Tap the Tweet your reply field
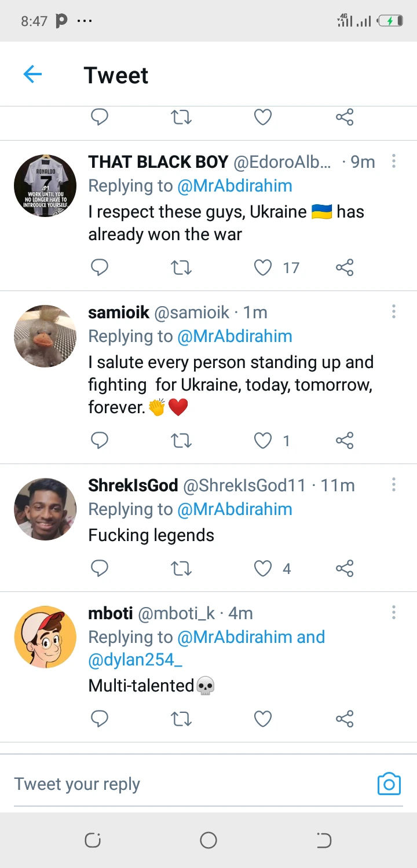The image size is (417, 868). (x=174, y=784)
